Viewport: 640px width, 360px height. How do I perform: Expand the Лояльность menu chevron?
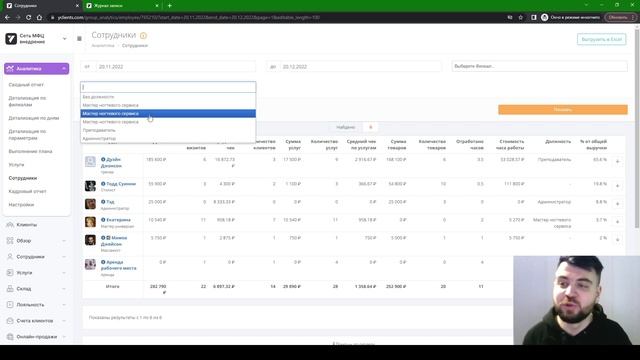coord(64,304)
